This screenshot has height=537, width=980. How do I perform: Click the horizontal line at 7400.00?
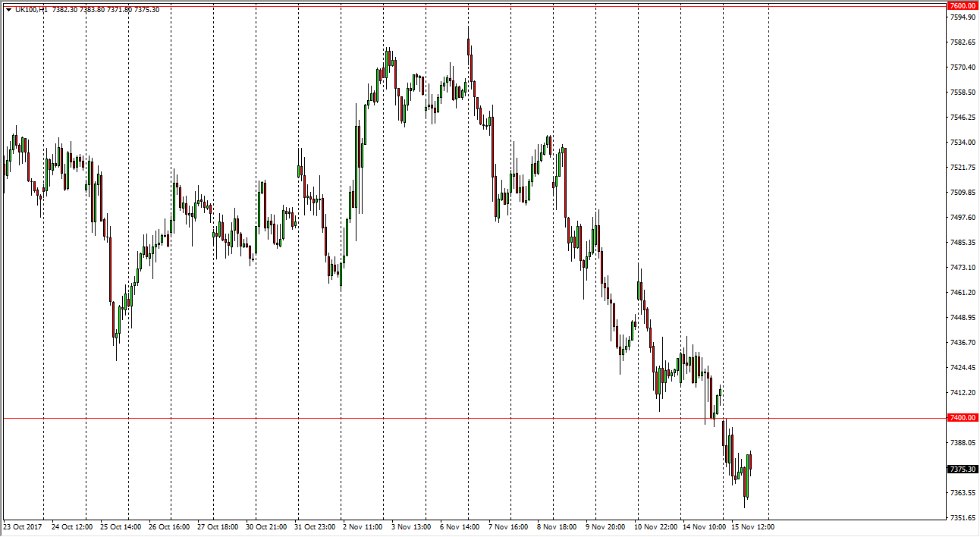coord(455,418)
